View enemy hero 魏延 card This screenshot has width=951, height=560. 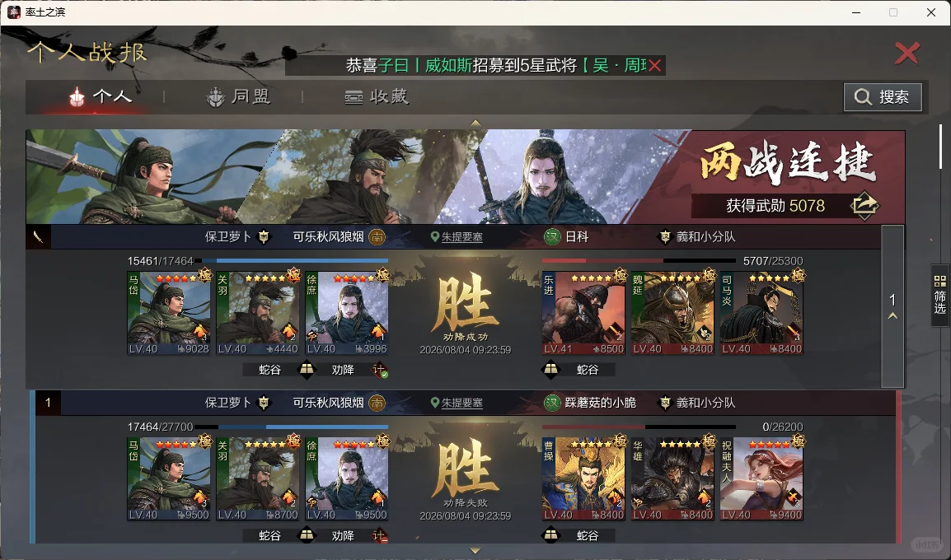click(x=672, y=313)
